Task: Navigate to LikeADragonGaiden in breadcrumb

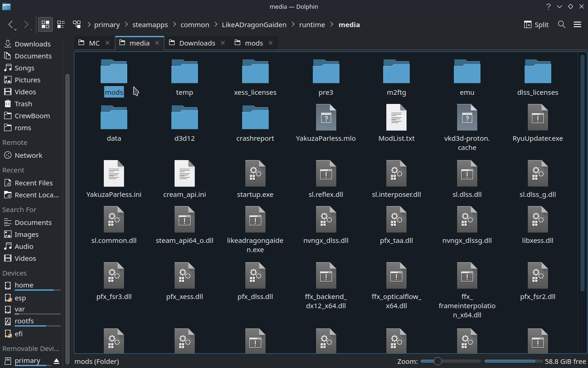Action: click(254, 25)
